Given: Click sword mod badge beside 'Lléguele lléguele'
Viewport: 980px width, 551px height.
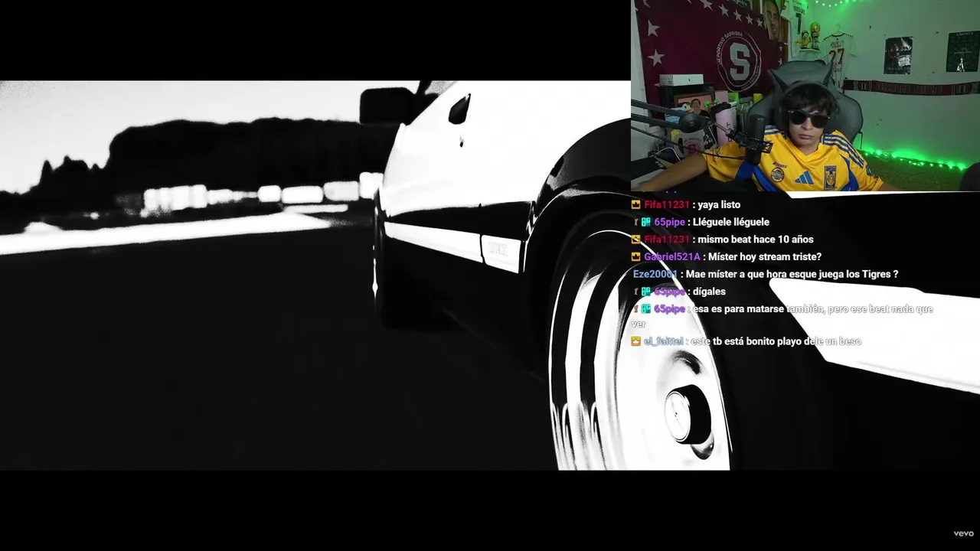Looking at the screenshot, I should 635,222.
